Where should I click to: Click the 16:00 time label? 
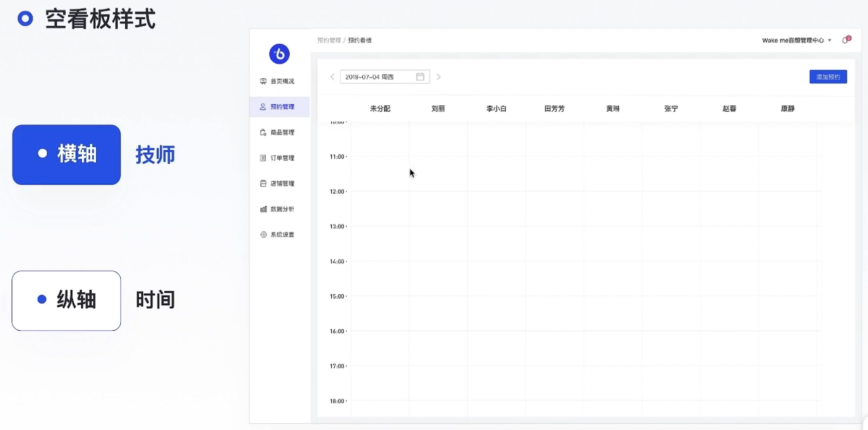pyautogui.click(x=337, y=331)
